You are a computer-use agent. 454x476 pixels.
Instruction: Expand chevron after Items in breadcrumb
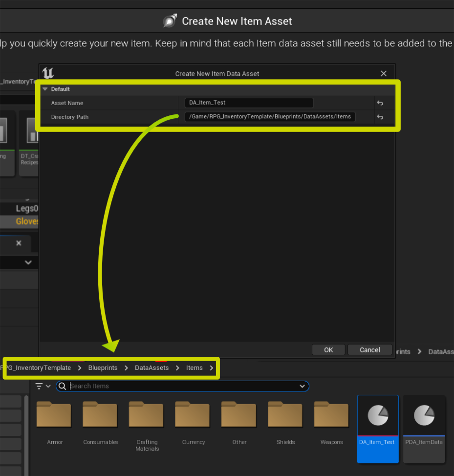coord(212,368)
